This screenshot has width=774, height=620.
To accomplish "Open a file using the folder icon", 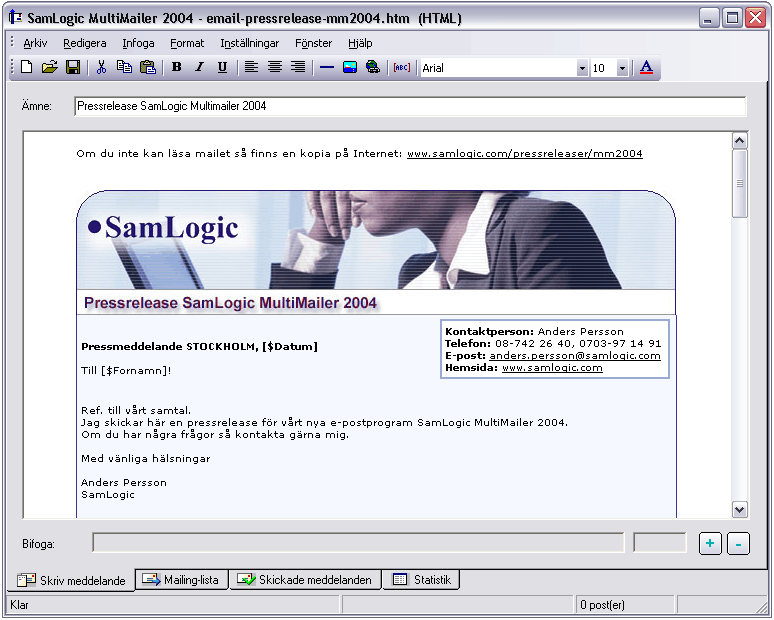I will coord(49,67).
